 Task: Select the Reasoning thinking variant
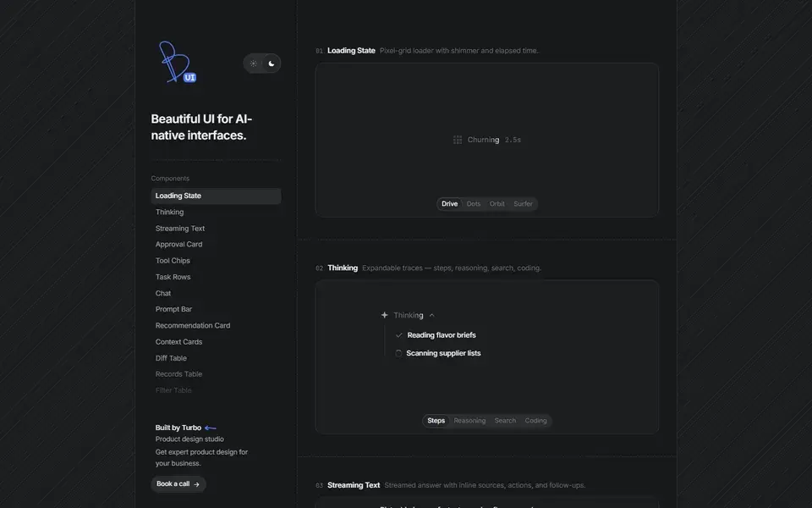(469, 421)
